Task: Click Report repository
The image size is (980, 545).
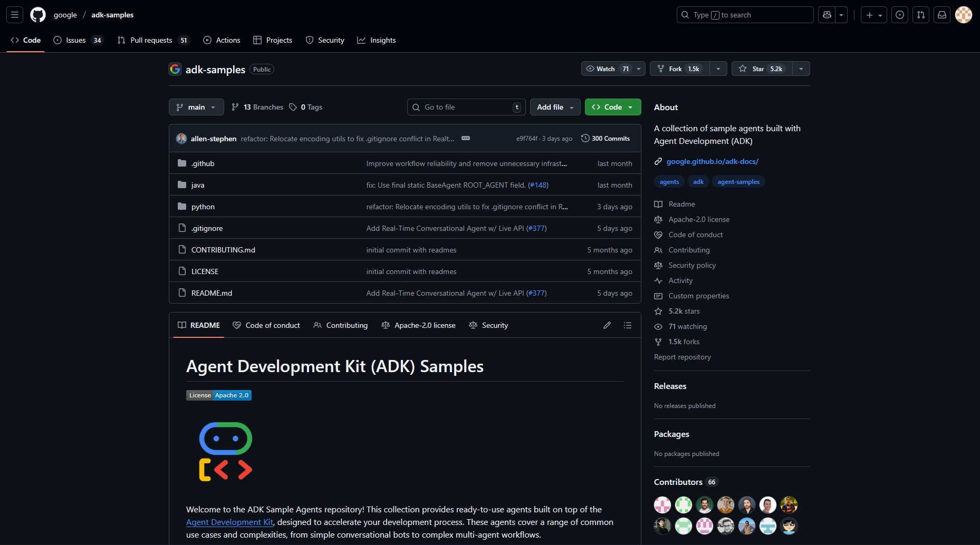Action: [682, 357]
